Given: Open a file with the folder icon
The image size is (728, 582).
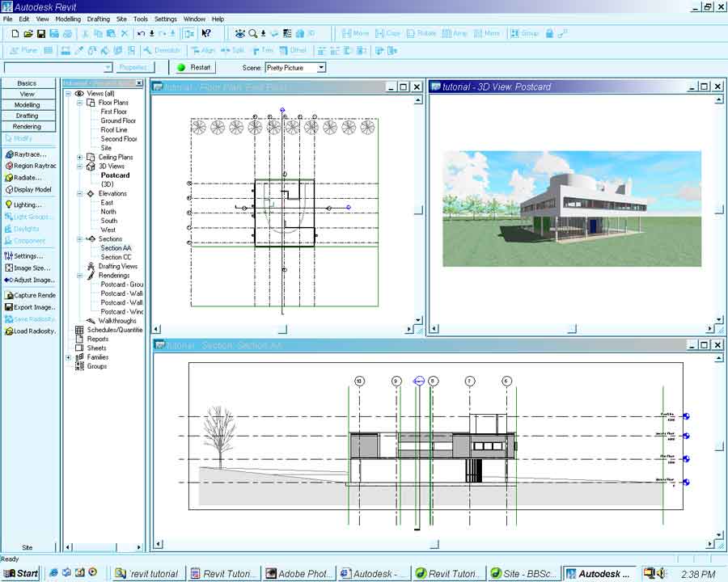Looking at the screenshot, I should [28, 33].
